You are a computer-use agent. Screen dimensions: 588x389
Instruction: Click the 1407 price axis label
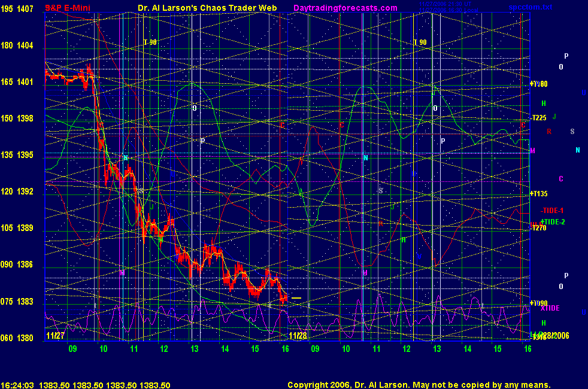(x=25, y=9)
